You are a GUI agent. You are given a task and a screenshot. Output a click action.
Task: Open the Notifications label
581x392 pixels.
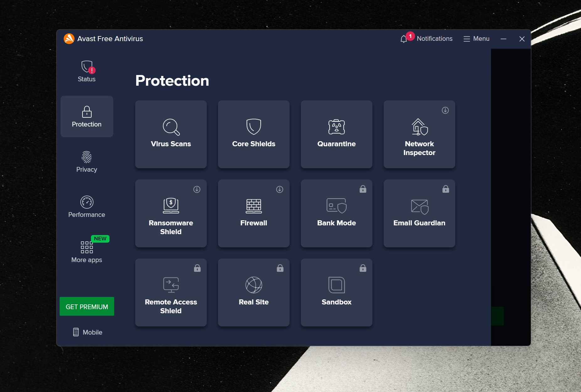coord(434,39)
